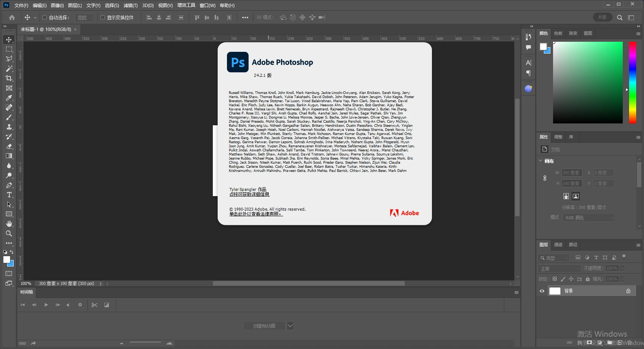Open the Paragraph panel icon
The height and width of the screenshot is (349, 644).
tap(528, 73)
